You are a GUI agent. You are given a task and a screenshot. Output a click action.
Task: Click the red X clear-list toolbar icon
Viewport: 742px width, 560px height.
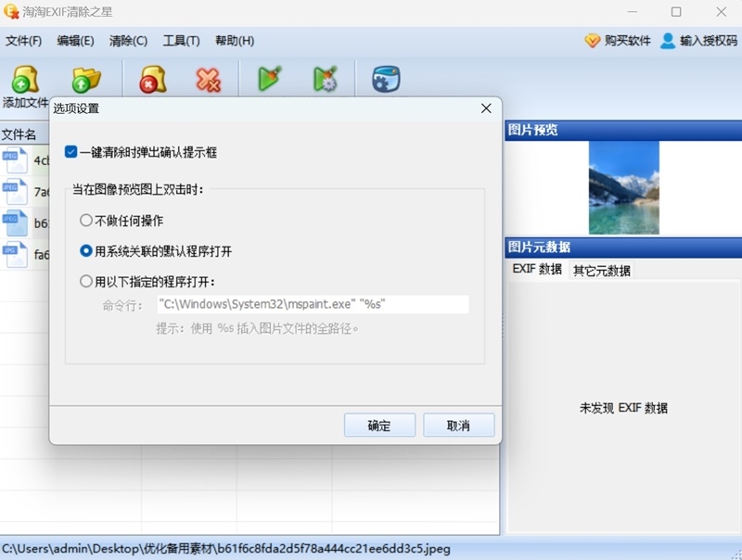pyautogui.click(x=208, y=79)
